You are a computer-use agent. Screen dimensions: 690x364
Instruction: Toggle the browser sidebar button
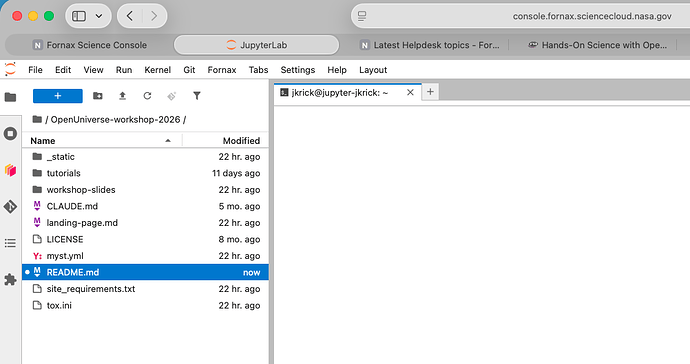[79, 16]
